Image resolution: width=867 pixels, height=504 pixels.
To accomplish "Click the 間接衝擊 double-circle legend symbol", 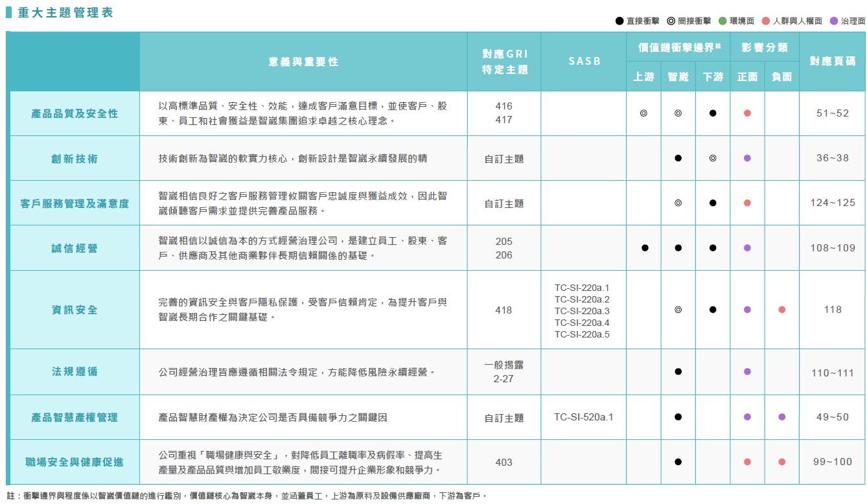I will (671, 21).
